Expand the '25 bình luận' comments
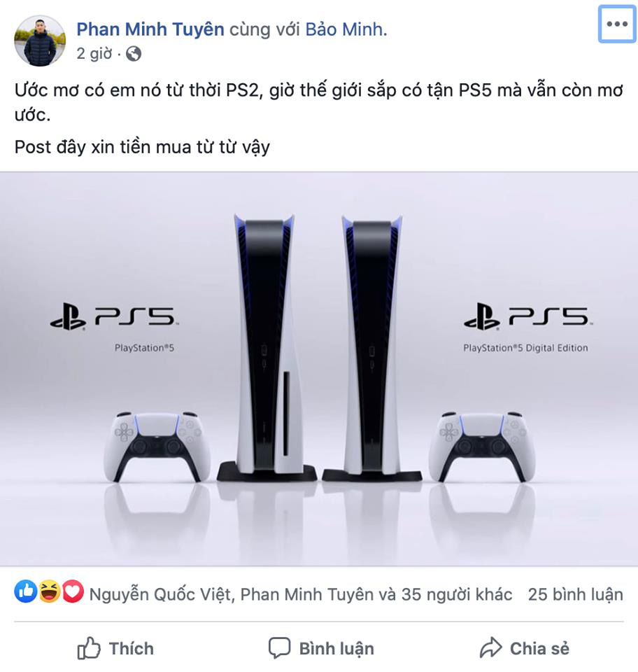Screen dimensions: 638x672 (x=575, y=594)
